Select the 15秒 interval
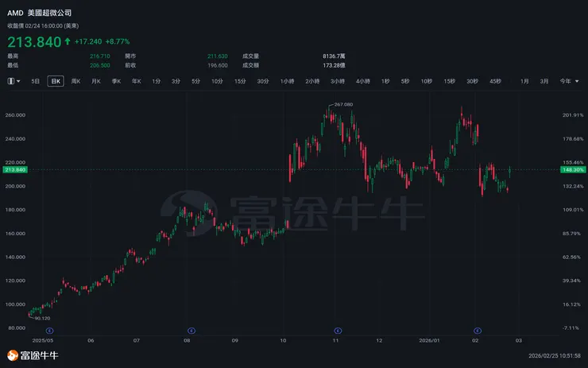Viewport: 588px width, 368px height. click(449, 81)
